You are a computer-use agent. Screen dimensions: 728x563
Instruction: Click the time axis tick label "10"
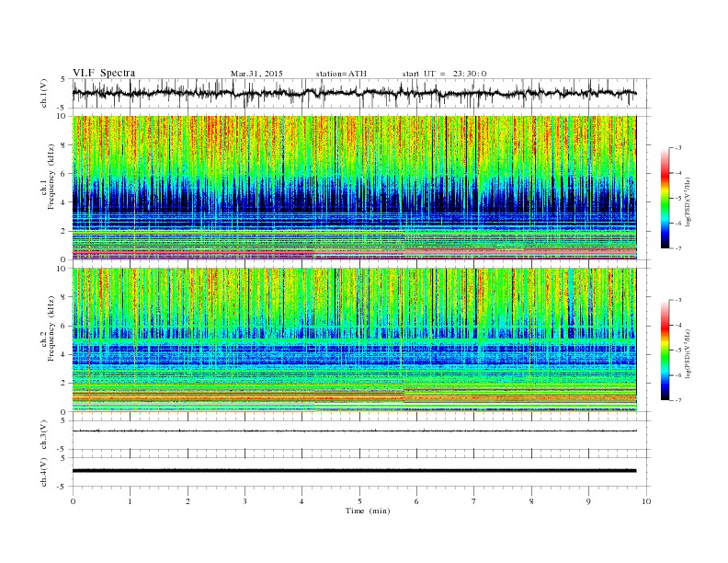(646, 501)
